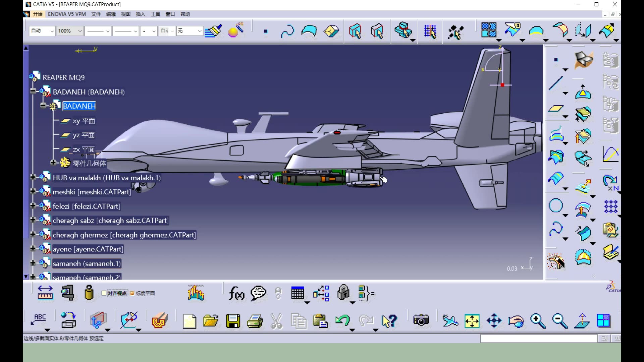This screenshot has width=644, height=362.
Task: Open the 文件 (File) menu
Action: (x=96, y=14)
